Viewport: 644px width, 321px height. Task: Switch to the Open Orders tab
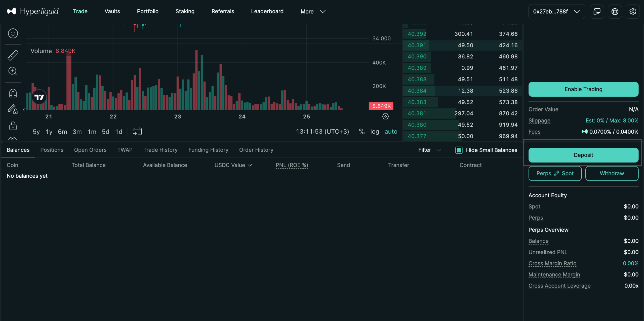[90, 150]
